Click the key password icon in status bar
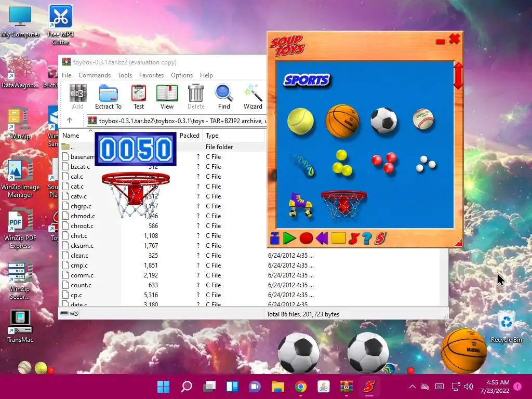Viewport: 532px width, 399px height. click(x=74, y=313)
